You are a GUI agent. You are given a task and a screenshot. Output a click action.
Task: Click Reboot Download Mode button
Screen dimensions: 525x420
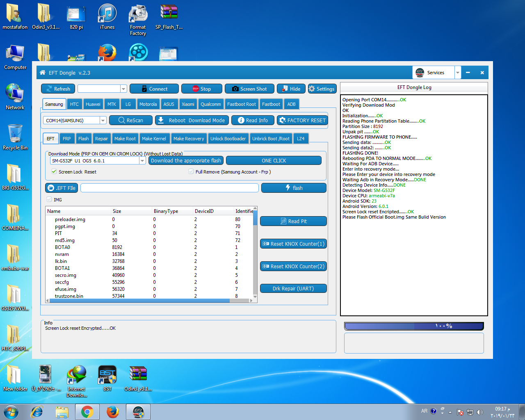192,121
